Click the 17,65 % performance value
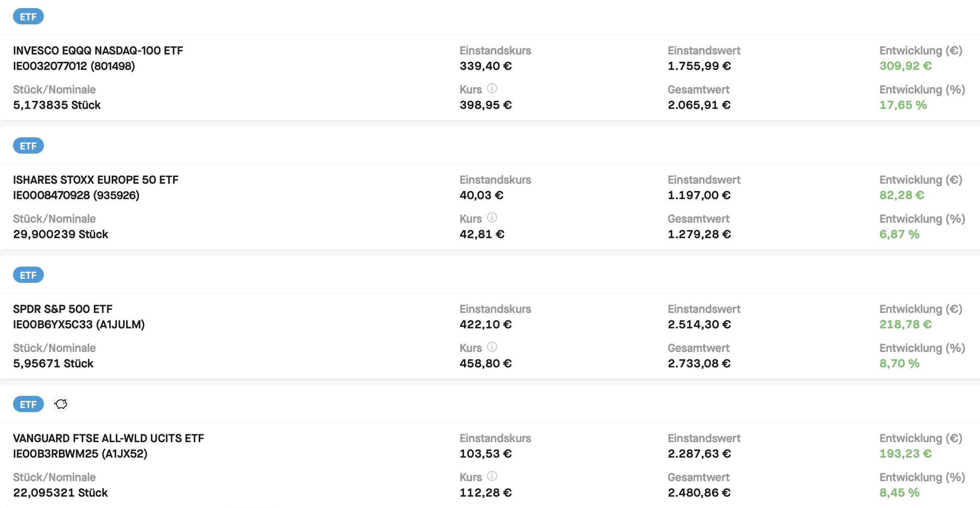 click(903, 105)
